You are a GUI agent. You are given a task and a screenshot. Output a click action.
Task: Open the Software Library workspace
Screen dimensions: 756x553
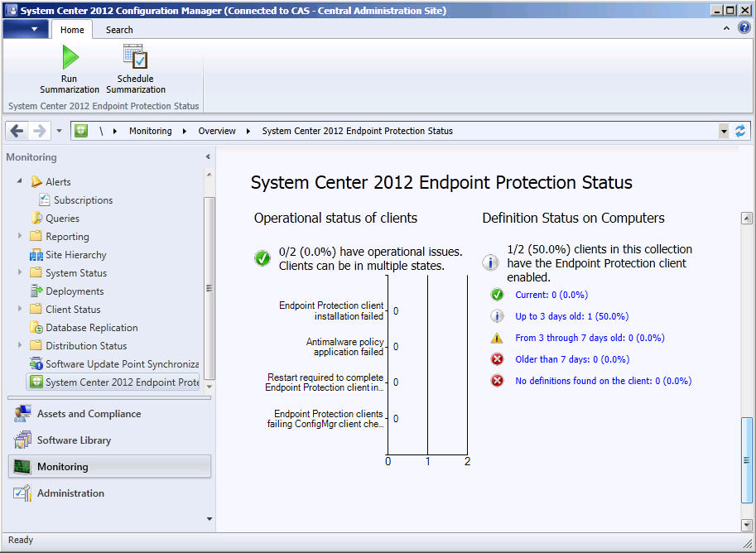109,440
